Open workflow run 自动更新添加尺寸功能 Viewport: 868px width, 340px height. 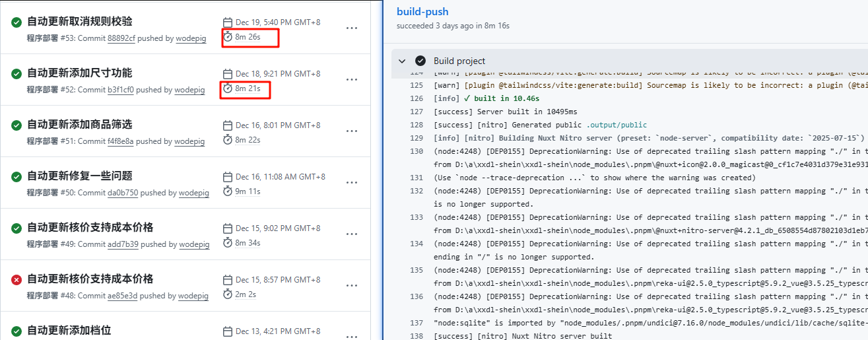79,73
